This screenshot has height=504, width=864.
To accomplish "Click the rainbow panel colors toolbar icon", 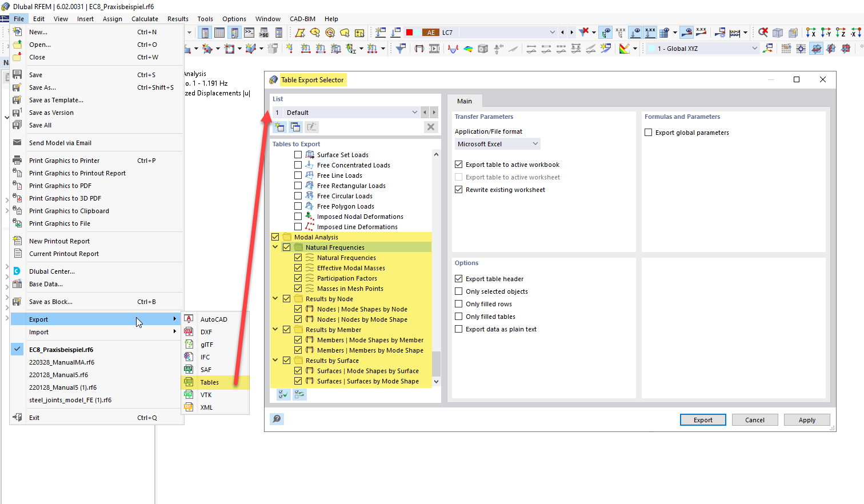I will click(x=626, y=49).
